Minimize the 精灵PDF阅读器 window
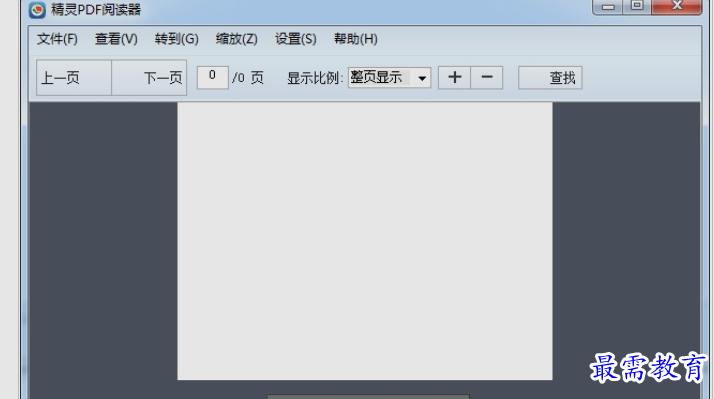 (x=608, y=6)
